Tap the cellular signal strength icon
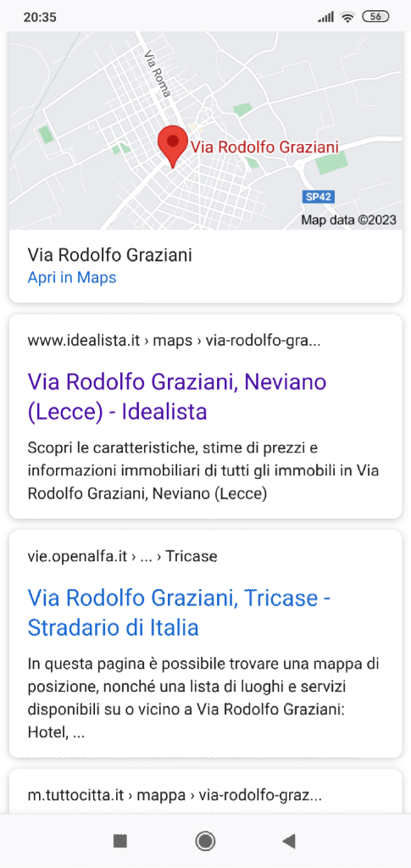The image size is (411, 868). point(325,17)
